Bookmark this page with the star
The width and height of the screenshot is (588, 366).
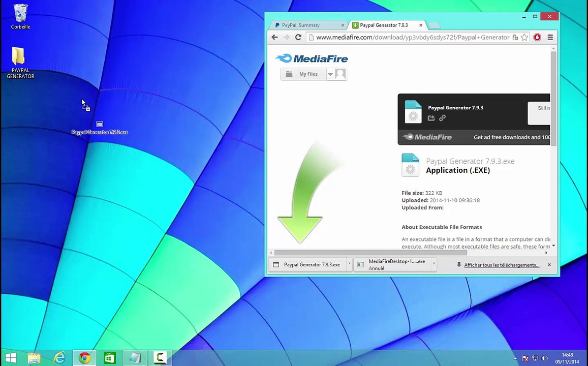click(x=524, y=37)
